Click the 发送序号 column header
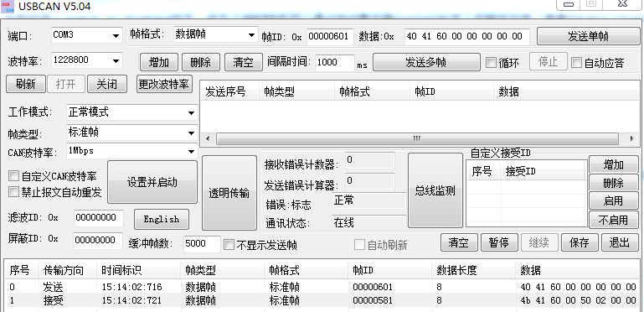Image resolution: width=644 pixels, height=312 pixels. tap(230, 91)
